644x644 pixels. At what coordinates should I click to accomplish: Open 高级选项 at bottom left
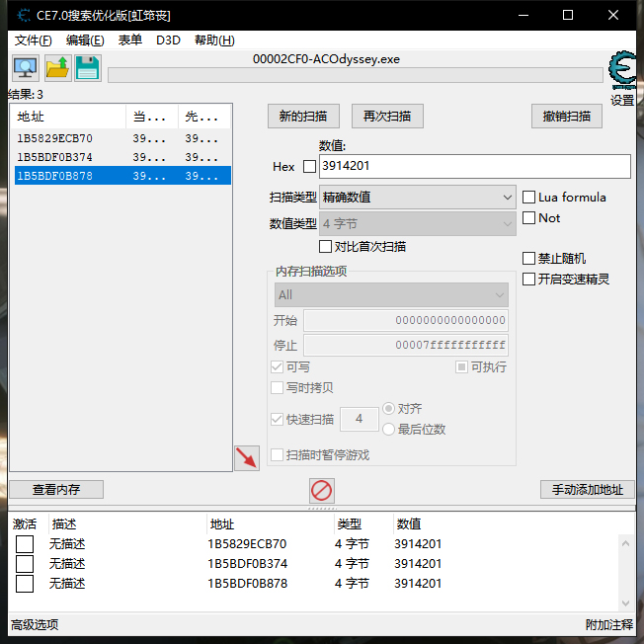(x=35, y=624)
